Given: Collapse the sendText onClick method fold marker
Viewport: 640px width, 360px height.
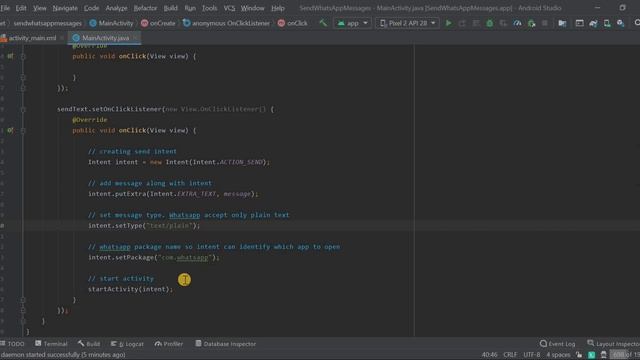Looking at the screenshot, I should pyautogui.click(x=23, y=131).
